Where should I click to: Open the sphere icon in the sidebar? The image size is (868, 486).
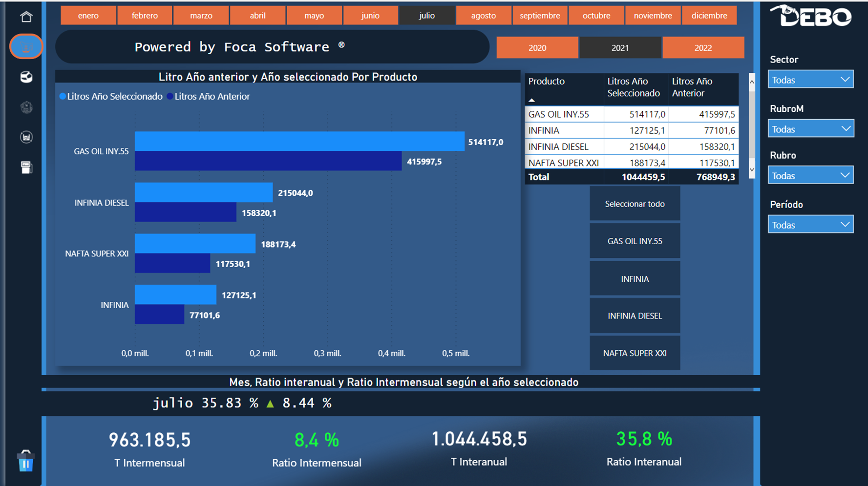(x=26, y=77)
